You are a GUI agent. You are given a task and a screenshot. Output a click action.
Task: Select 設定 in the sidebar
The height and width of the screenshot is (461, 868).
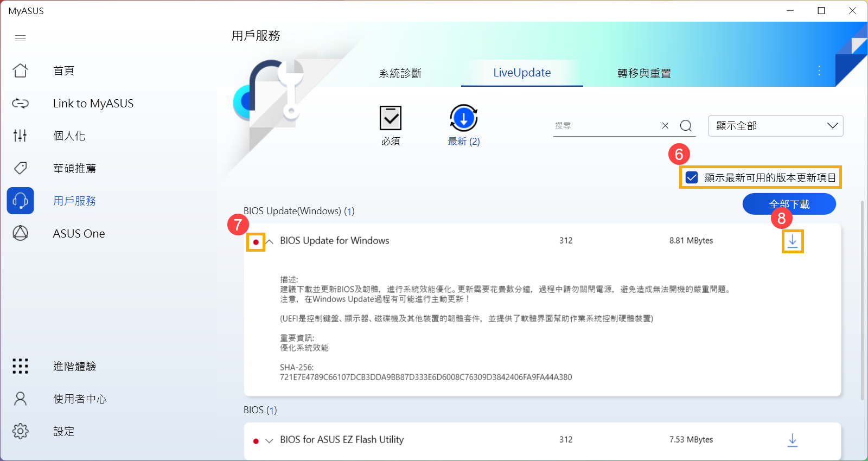coord(63,431)
